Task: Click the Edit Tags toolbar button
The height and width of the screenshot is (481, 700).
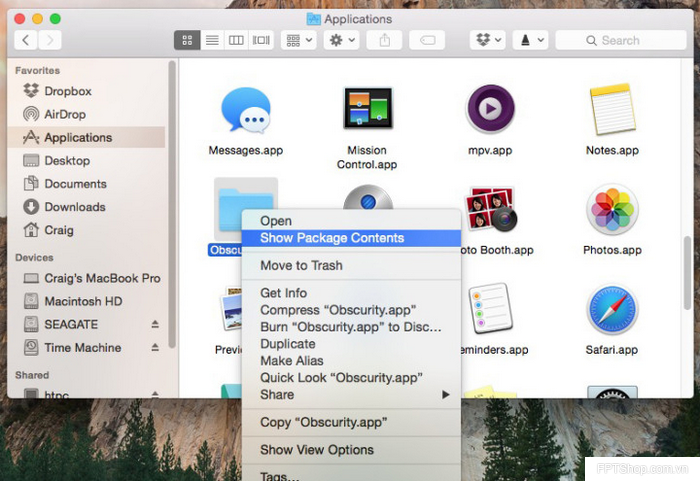Action: tap(427, 40)
